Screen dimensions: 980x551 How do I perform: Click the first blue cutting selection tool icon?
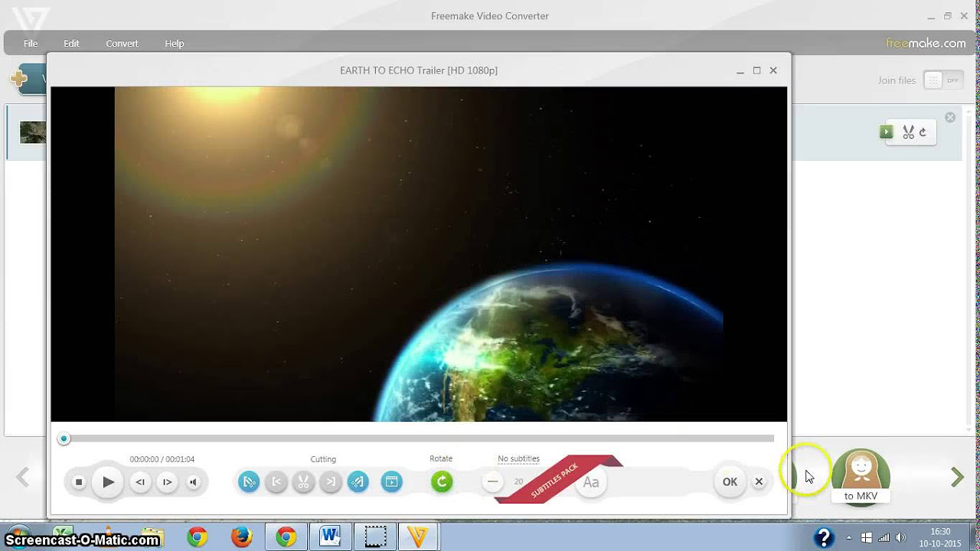pos(249,481)
